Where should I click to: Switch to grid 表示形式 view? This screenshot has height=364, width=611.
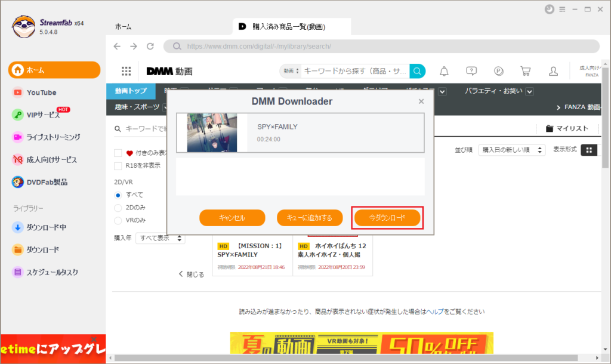coord(589,150)
